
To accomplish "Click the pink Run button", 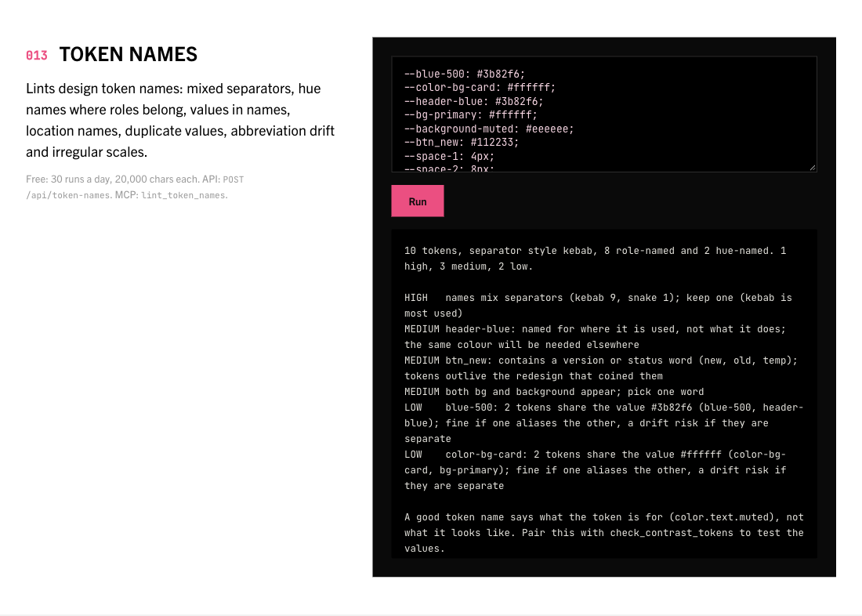I will click(417, 201).
